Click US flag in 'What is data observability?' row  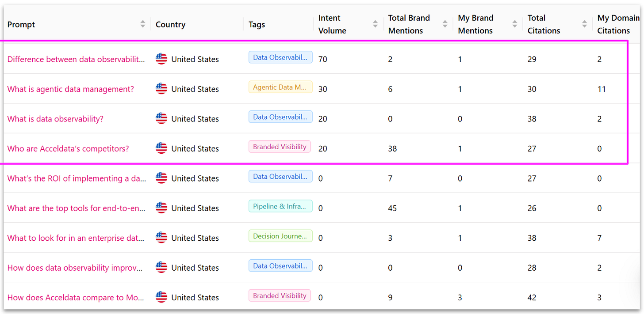coord(161,118)
